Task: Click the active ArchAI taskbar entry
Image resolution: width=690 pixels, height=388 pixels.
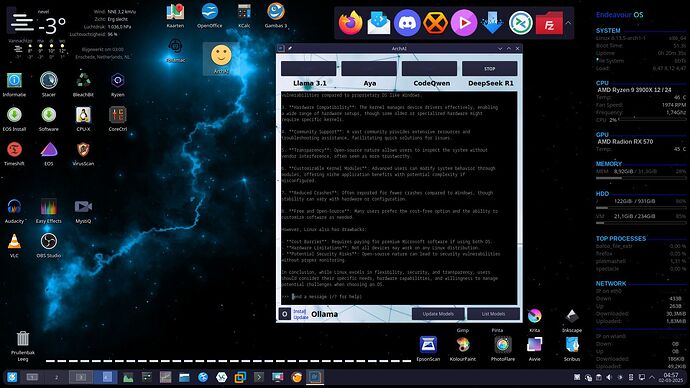Action: click(x=315, y=377)
